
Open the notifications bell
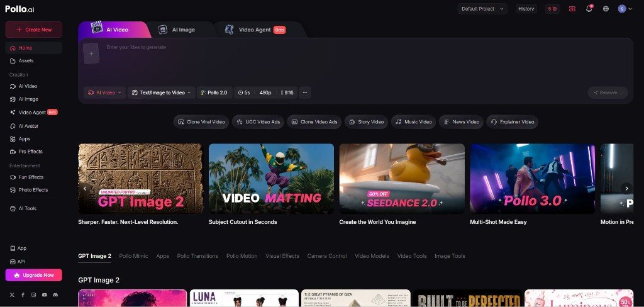click(589, 9)
